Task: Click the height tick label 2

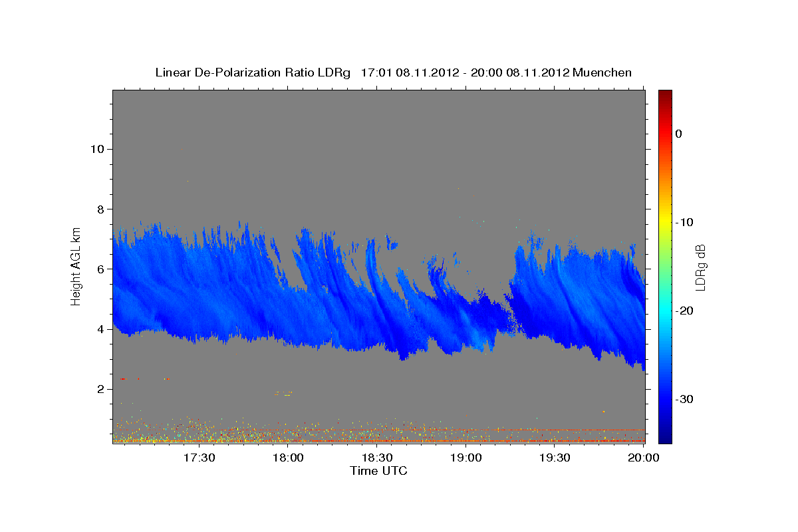Action: [x=100, y=389]
